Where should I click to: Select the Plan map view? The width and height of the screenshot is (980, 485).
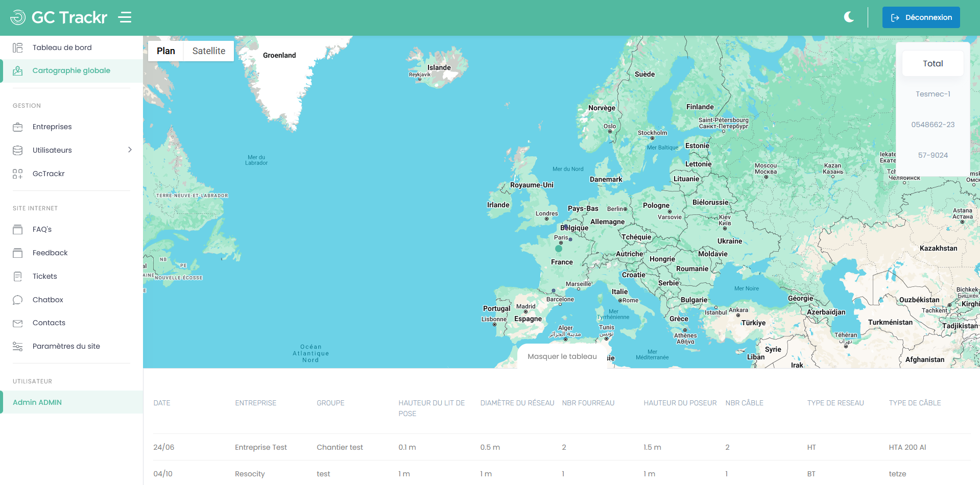pos(165,51)
